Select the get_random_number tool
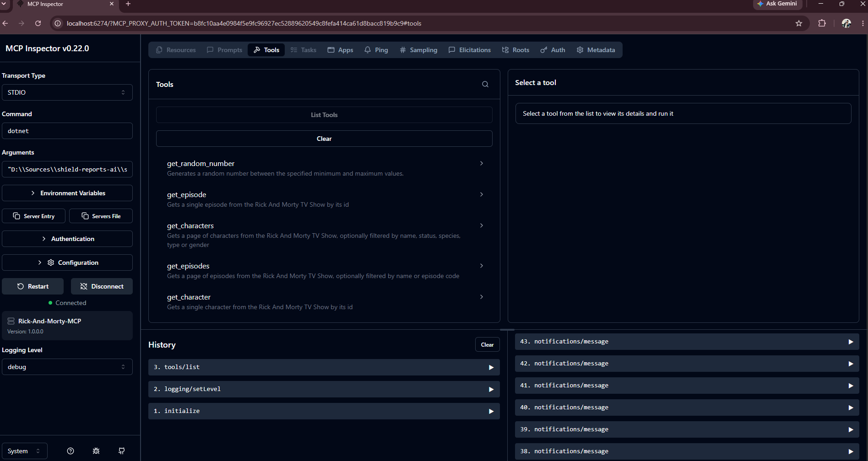This screenshot has width=868, height=461. pos(324,168)
